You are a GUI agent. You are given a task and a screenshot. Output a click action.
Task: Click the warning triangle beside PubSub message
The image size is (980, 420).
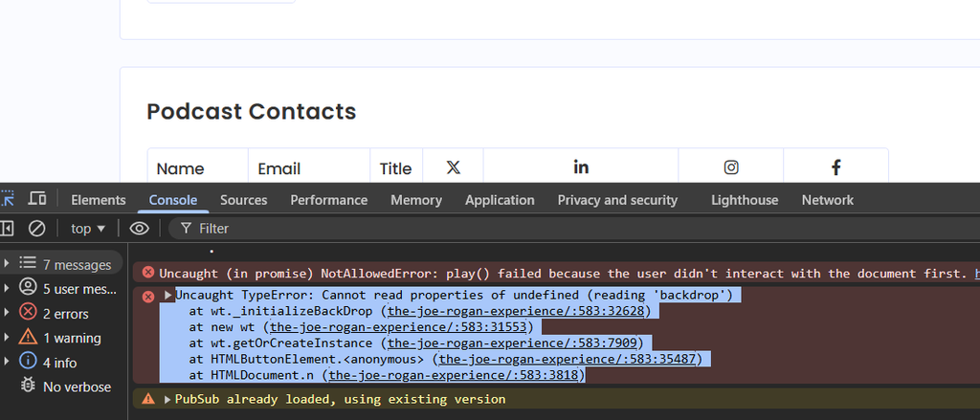148,399
